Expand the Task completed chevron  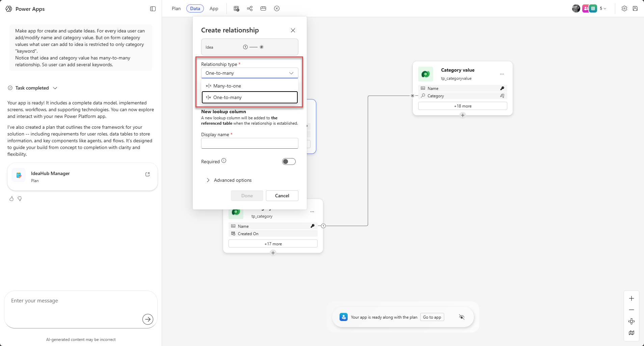pyautogui.click(x=55, y=88)
